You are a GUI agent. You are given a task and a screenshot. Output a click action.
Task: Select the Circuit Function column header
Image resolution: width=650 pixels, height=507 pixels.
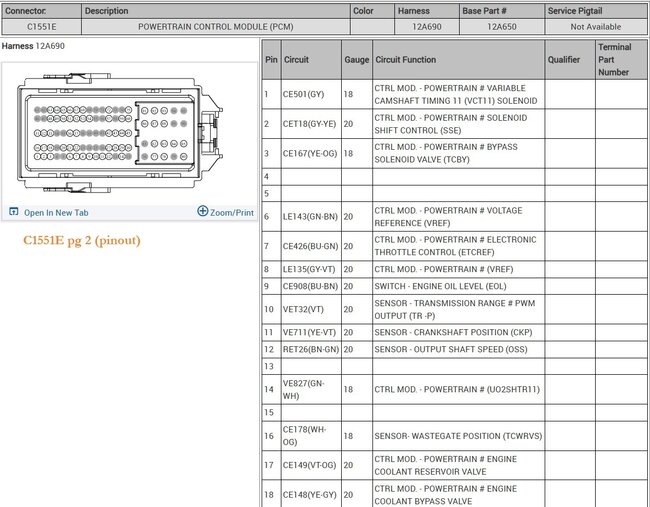pos(458,60)
